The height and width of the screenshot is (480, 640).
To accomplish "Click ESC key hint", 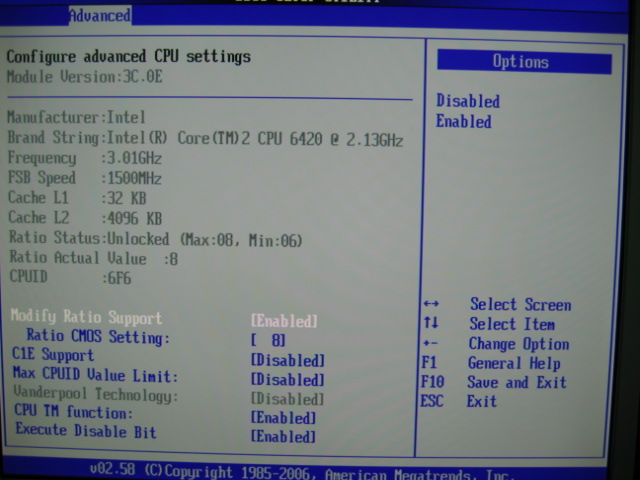I will point(432,401).
